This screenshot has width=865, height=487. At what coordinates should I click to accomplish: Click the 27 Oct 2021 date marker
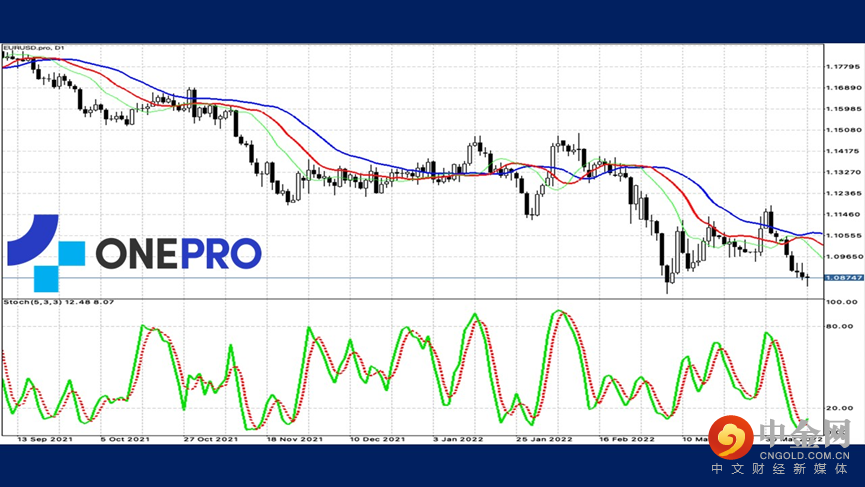[210, 439]
